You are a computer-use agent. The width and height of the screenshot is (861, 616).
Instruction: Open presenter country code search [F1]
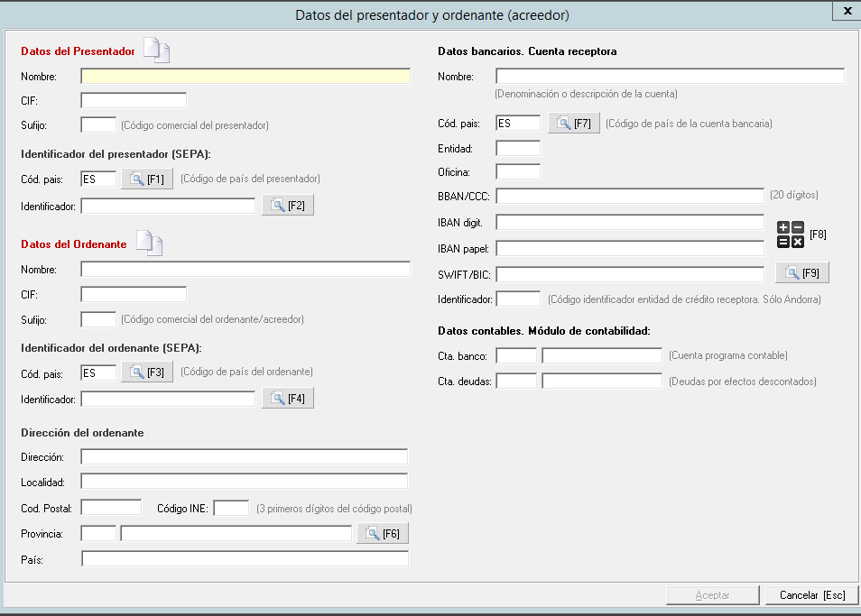[147, 179]
